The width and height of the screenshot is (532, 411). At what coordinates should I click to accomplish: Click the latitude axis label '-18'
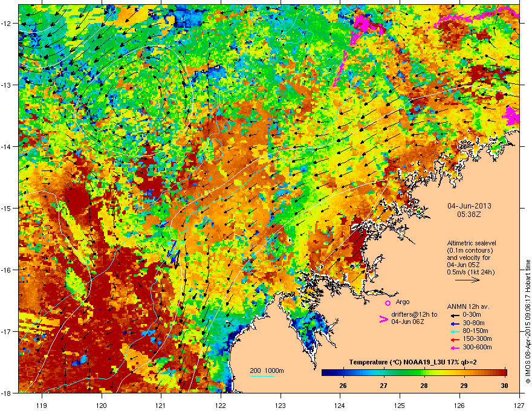[x=6, y=393]
